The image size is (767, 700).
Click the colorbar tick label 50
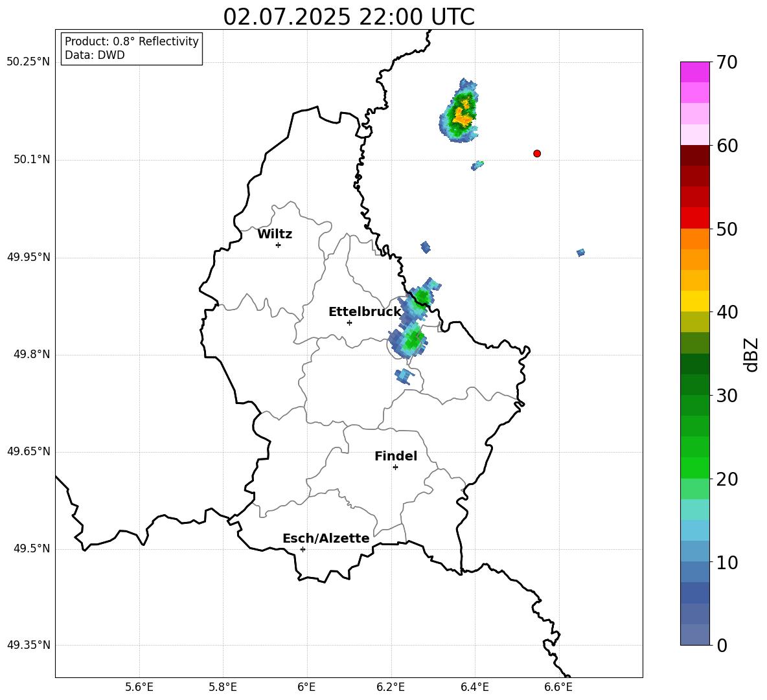point(727,229)
